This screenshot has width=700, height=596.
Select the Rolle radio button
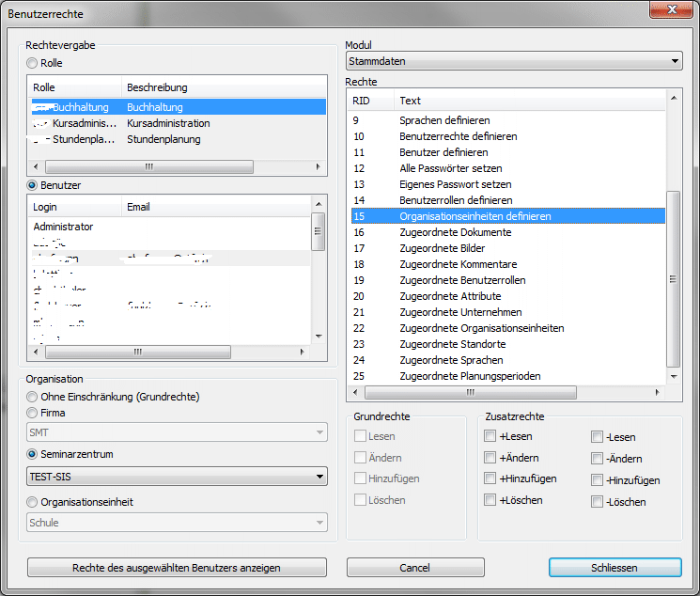[x=33, y=63]
